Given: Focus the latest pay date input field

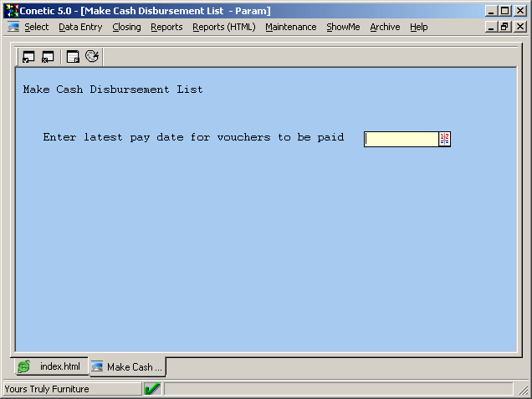Looking at the screenshot, I should pos(402,140).
